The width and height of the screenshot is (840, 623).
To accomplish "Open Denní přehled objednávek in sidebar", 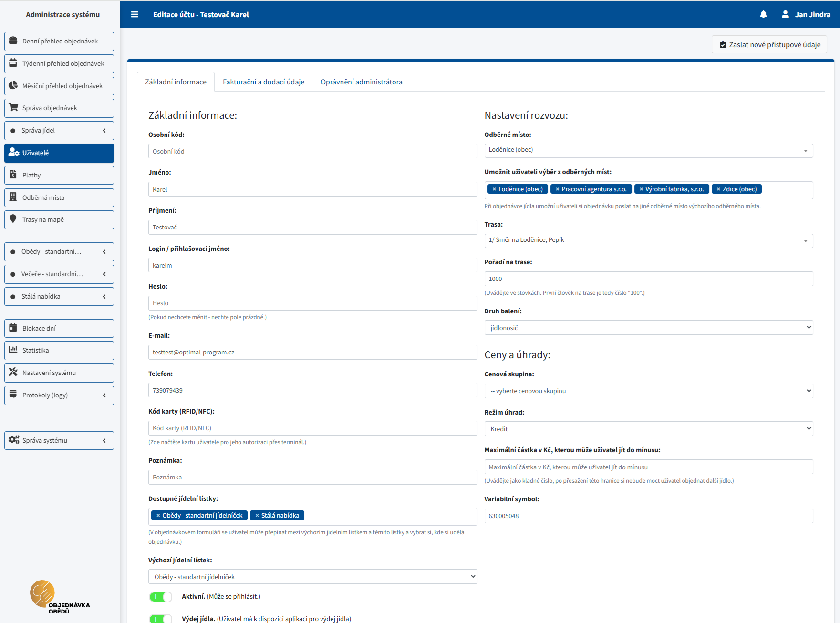I will 59,42.
